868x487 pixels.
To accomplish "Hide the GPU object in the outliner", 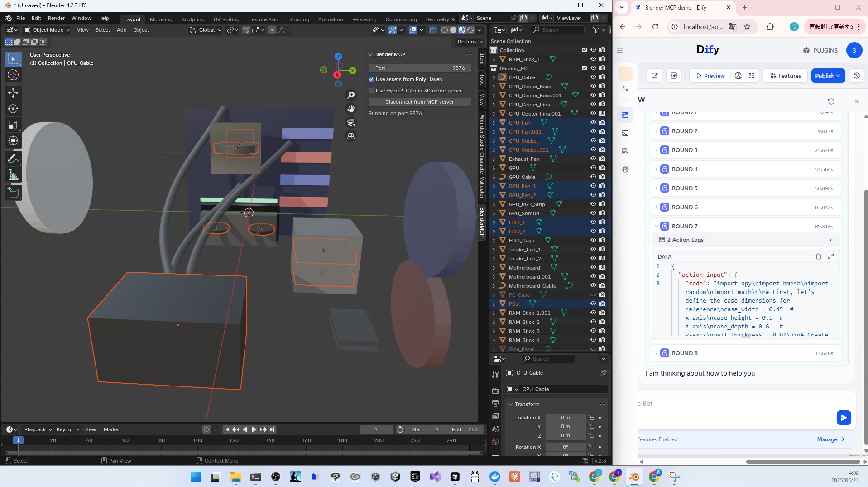I will [593, 168].
